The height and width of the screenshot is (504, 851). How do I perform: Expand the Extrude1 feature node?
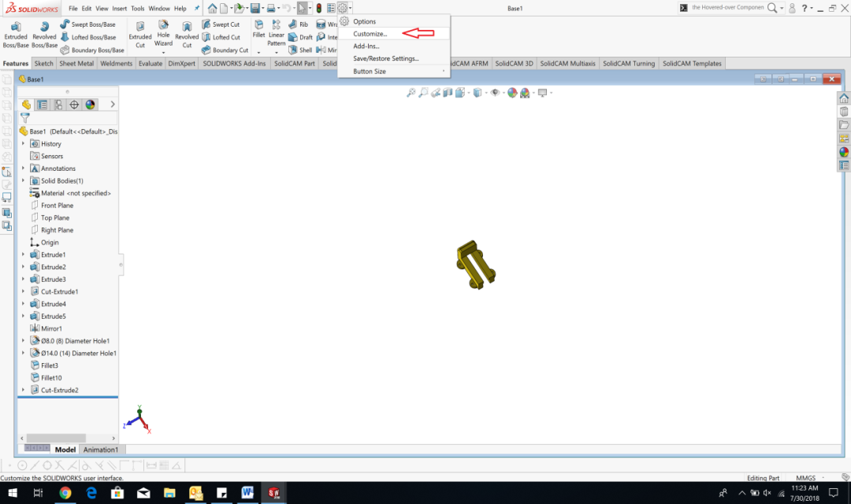pos(23,254)
